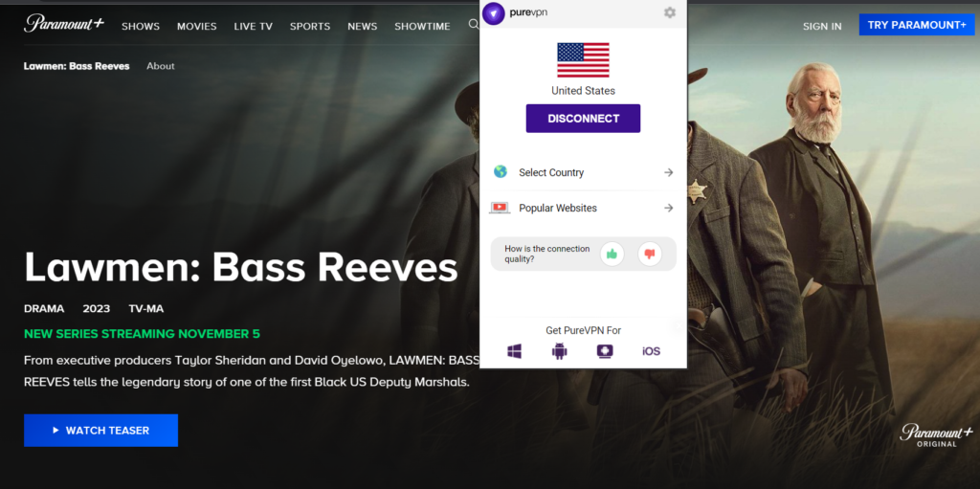980x489 pixels.
Task: Go to the SPORTS section
Action: pos(310,26)
